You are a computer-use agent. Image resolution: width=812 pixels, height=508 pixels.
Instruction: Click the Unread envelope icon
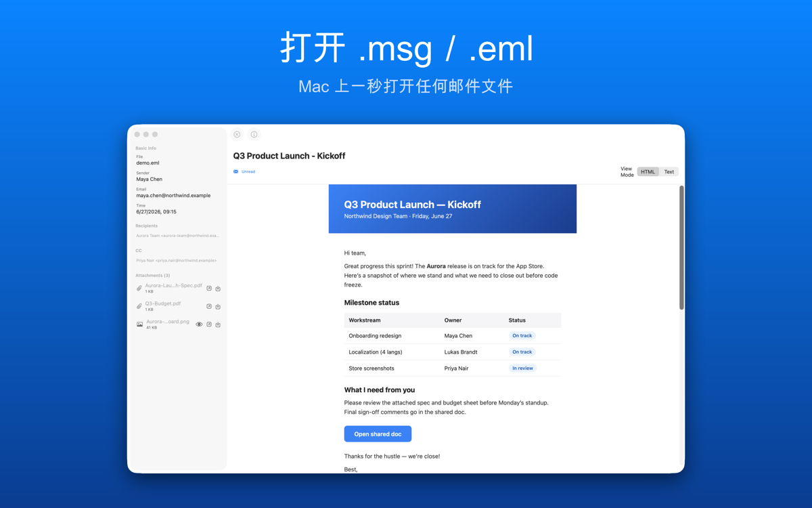click(x=235, y=171)
